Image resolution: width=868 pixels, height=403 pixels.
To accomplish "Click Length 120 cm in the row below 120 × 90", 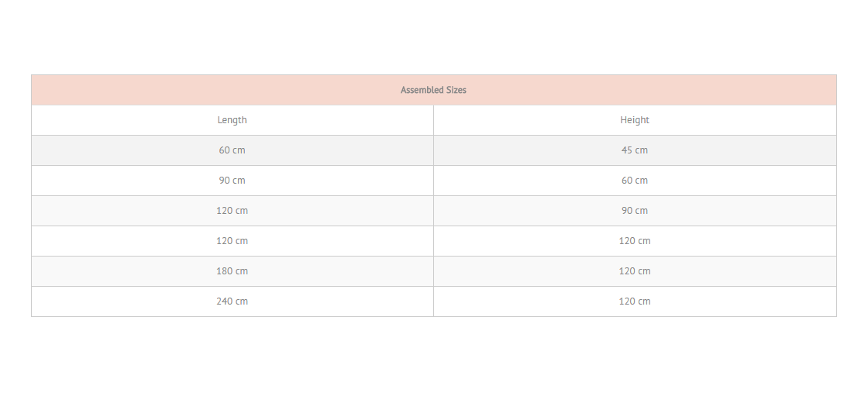I will click(x=232, y=241).
